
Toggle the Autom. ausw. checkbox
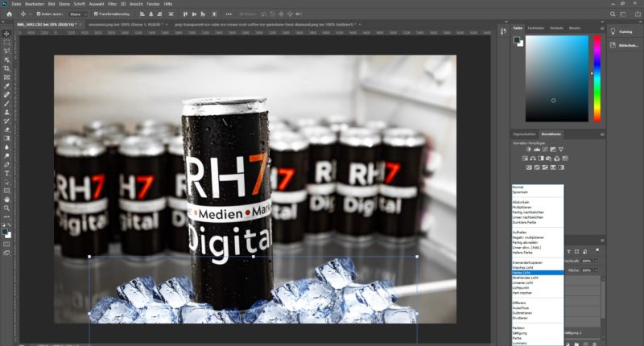[x=38, y=14]
